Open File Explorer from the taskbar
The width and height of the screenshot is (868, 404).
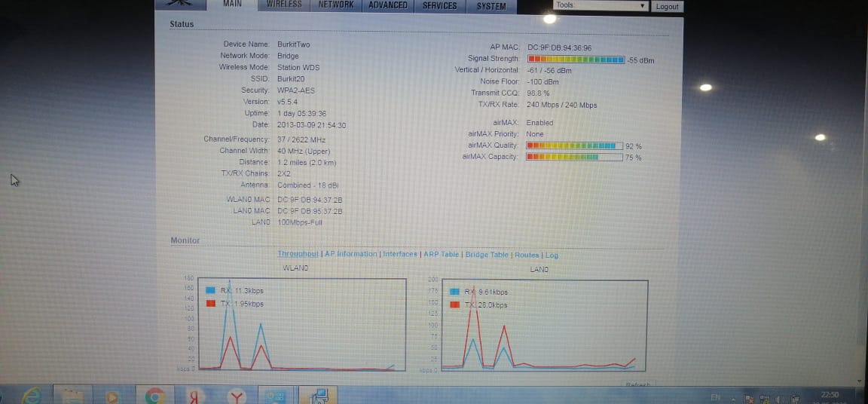click(72, 396)
